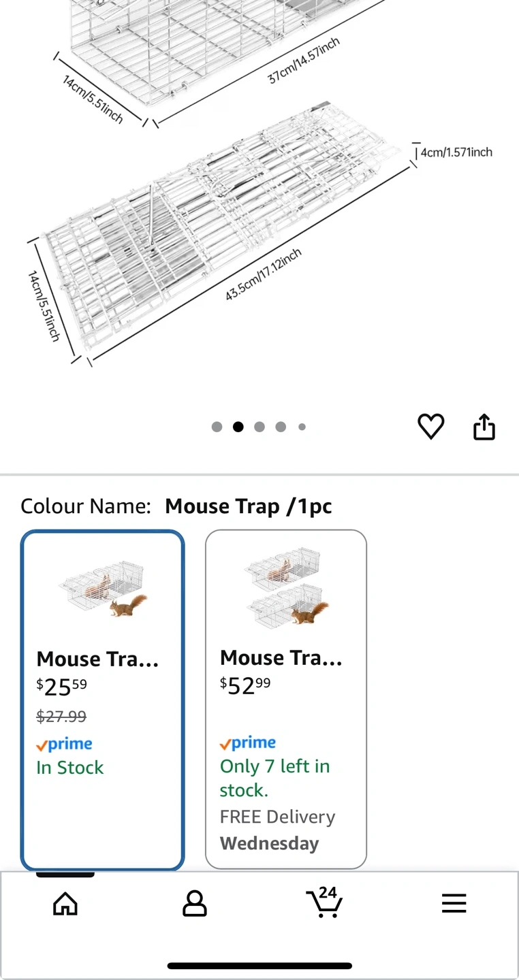
Task: Open the account profile tab
Action: tap(194, 904)
